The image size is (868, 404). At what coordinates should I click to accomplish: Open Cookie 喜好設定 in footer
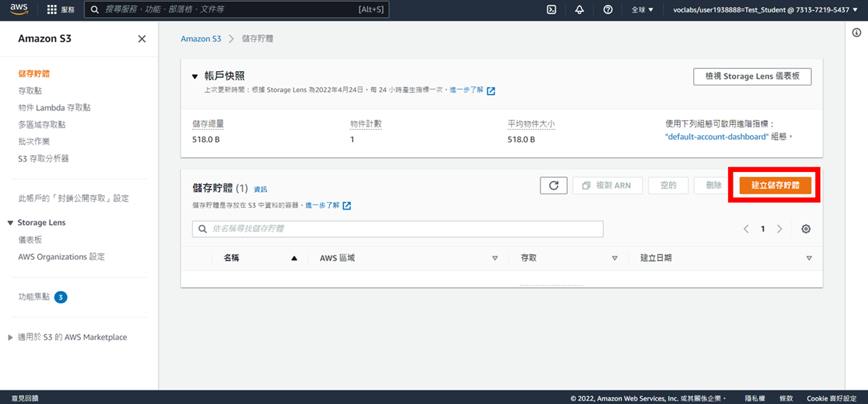832,398
